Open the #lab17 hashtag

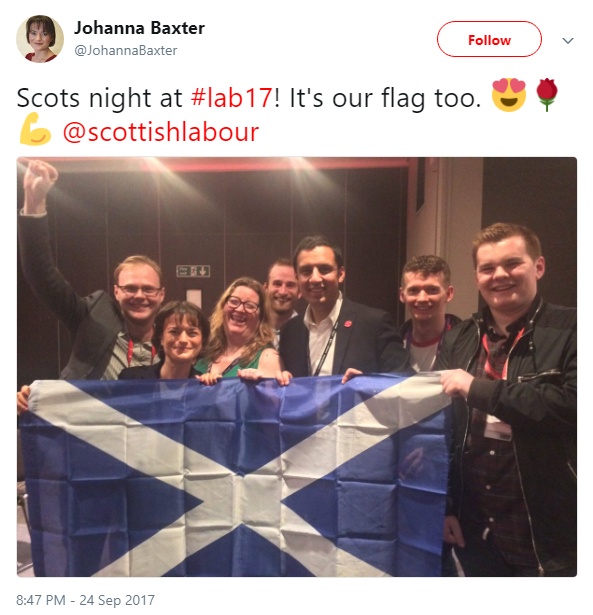coord(232,97)
